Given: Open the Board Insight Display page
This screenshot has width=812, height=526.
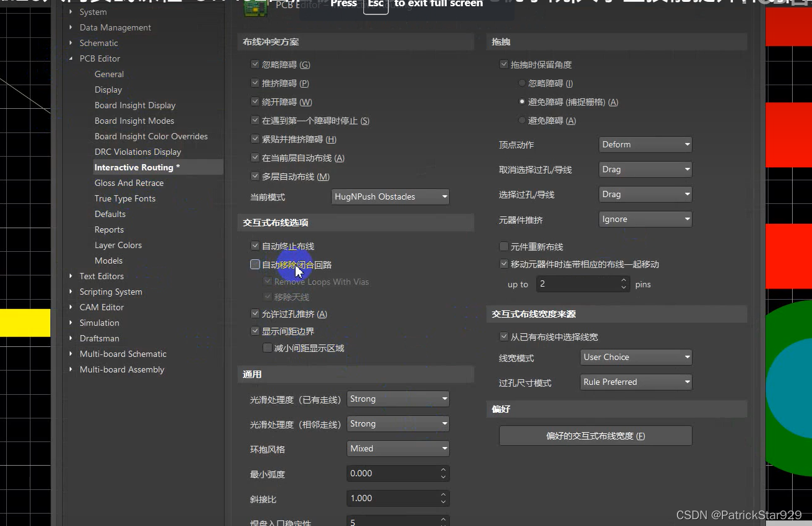Looking at the screenshot, I should (135, 105).
